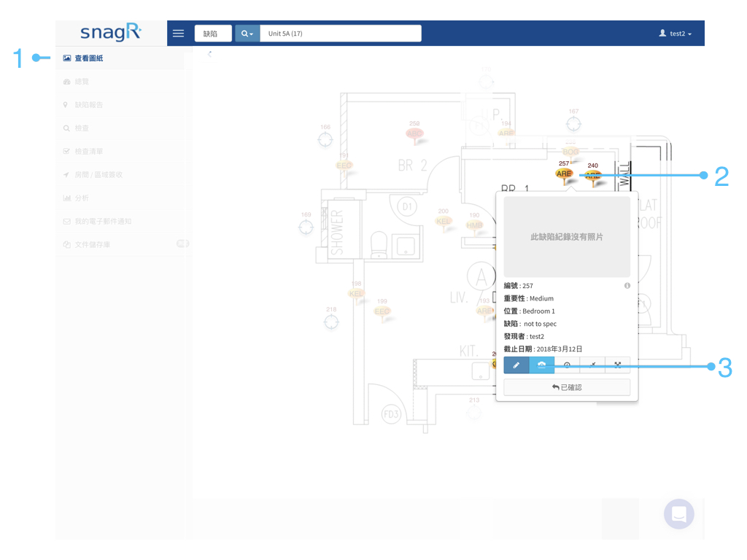Click the text 位置 : Bedroom 1
Image resolution: width=747 pixels, height=560 pixels.
530,311
